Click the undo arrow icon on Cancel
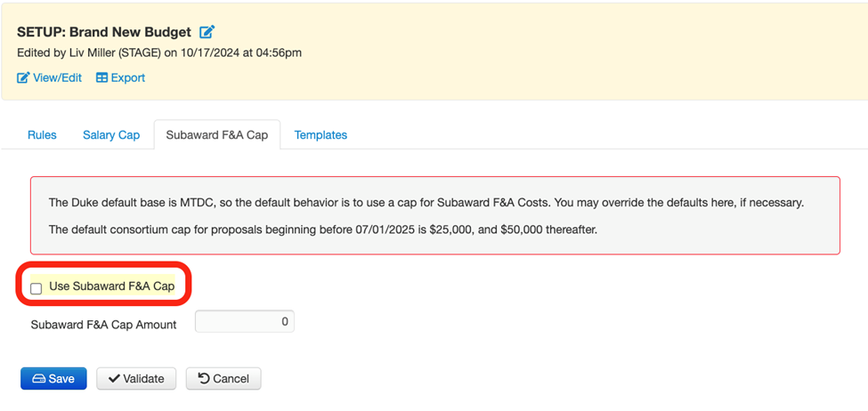This screenshot has width=868, height=411. [204, 379]
